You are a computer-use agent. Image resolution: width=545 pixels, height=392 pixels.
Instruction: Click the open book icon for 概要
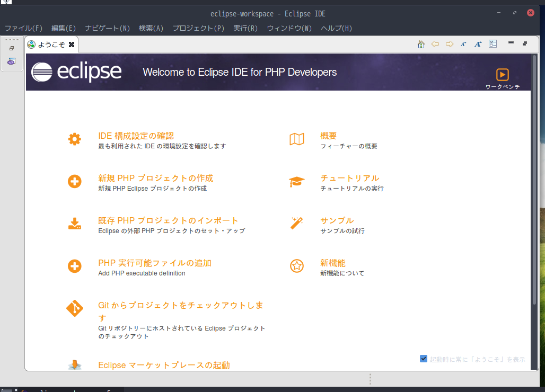tap(297, 139)
